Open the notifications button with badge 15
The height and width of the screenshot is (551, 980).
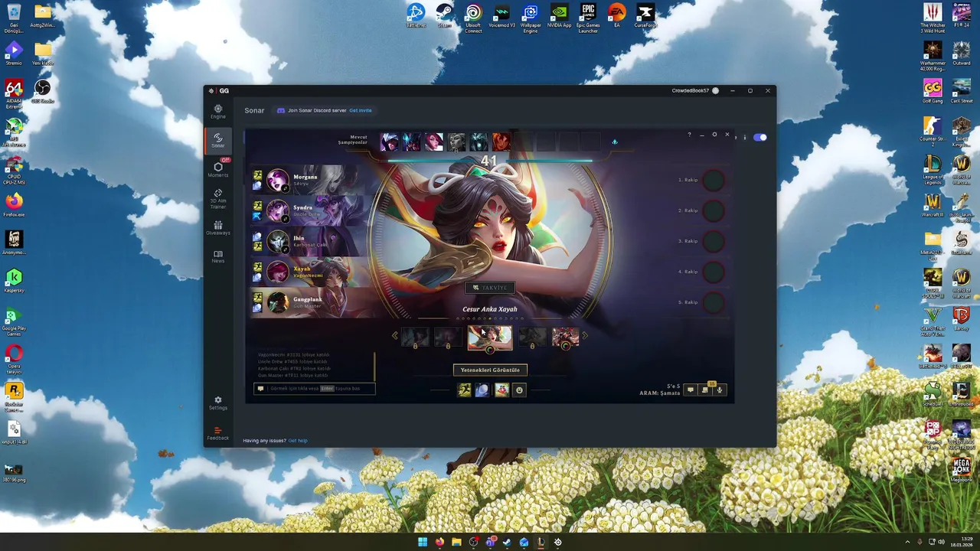click(705, 390)
